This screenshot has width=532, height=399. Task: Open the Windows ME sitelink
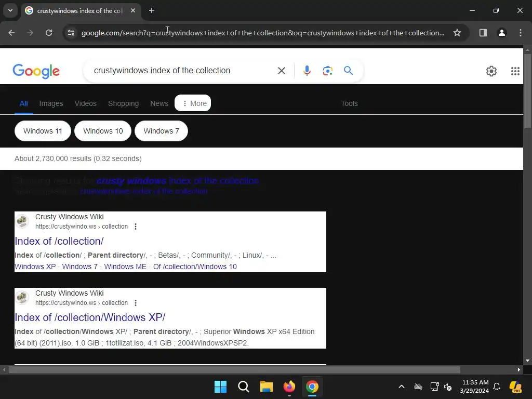pyautogui.click(x=125, y=267)
